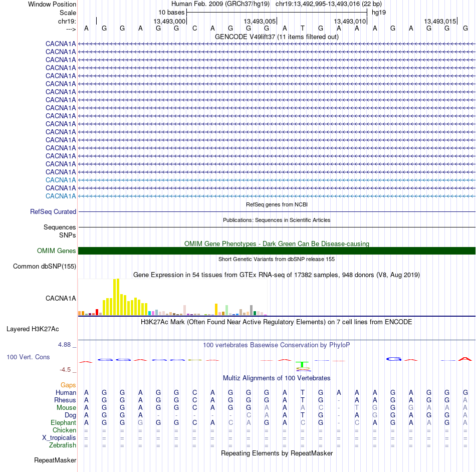The image size is (476, 472).
Task: Click the tall pale pink GTEx expression bar
Action: tap(184, 310)
